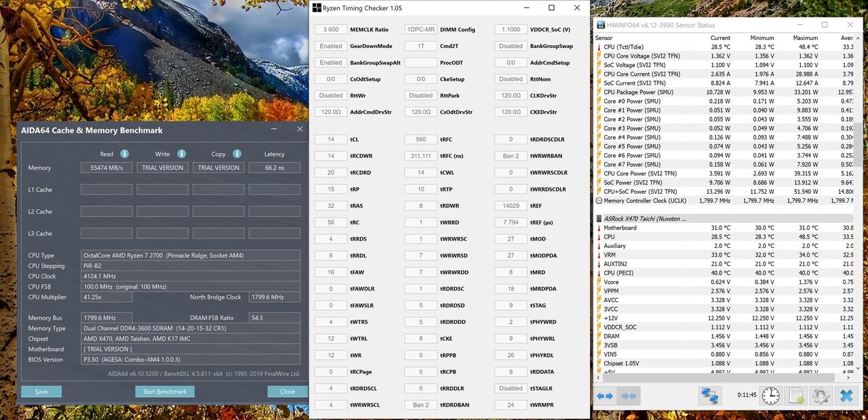Viewport: 868px width, 420px height.
Task: Select the SoC Voltage (SVI2 TFN) row
Action: [x=724, y=65]
